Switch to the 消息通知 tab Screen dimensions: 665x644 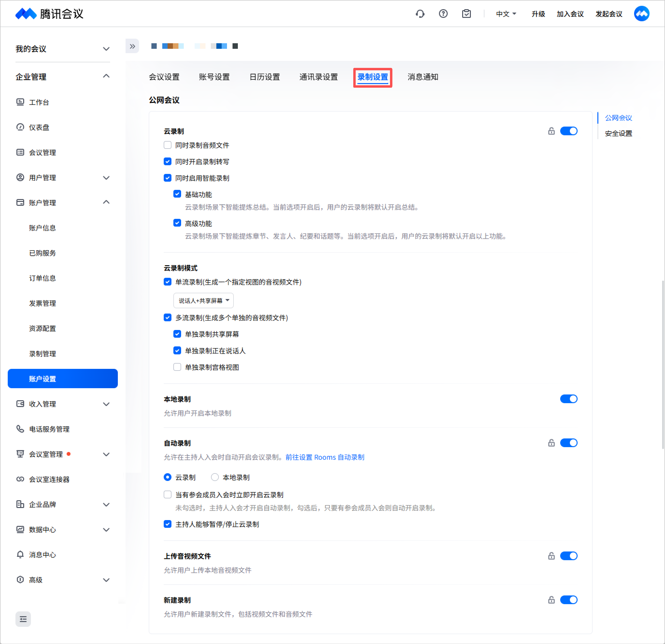coord(423,77)
